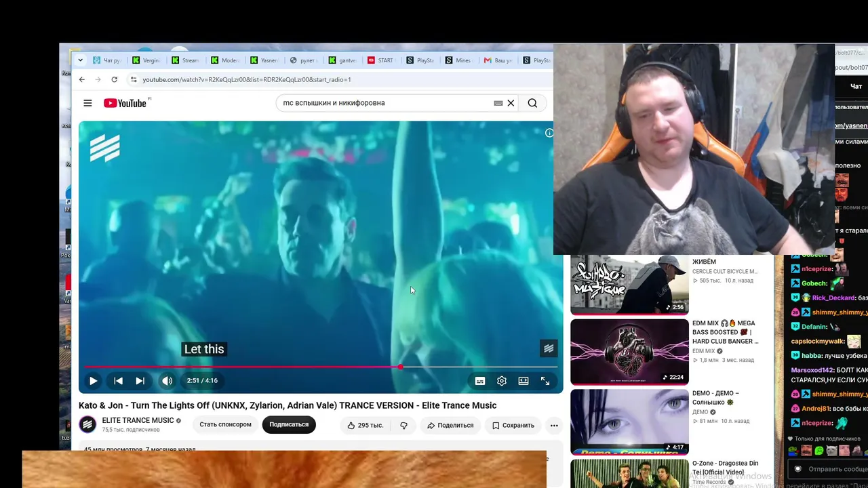Play the paused YouTube video

(x=94, y=381)
